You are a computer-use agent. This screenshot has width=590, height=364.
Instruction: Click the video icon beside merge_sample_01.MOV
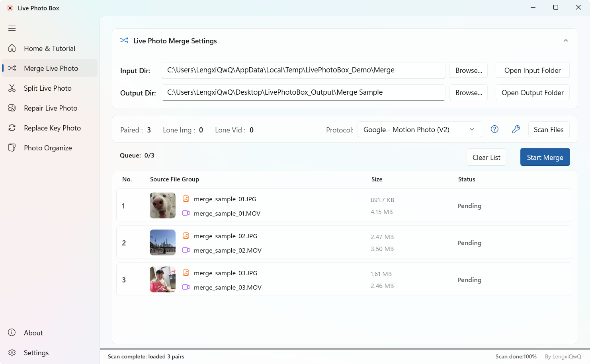pyautogui.click(x=186, y=213)
